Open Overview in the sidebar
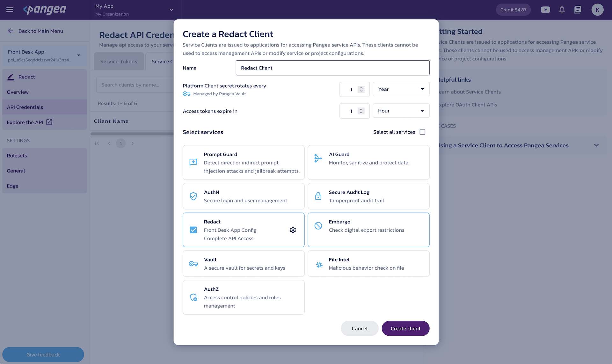The height and width of the screenshot is (364, 612). pos(44,92)
